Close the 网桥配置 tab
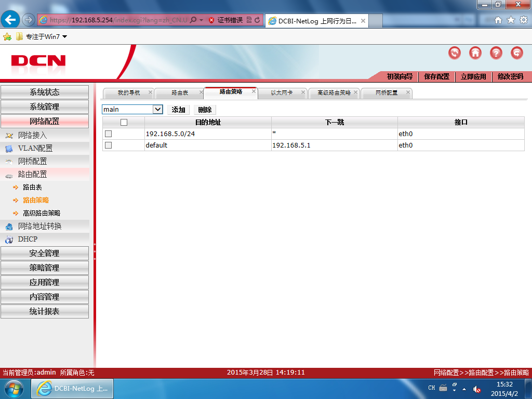The width and height of the screenshot is (532, 399). [x=408, y=92]
